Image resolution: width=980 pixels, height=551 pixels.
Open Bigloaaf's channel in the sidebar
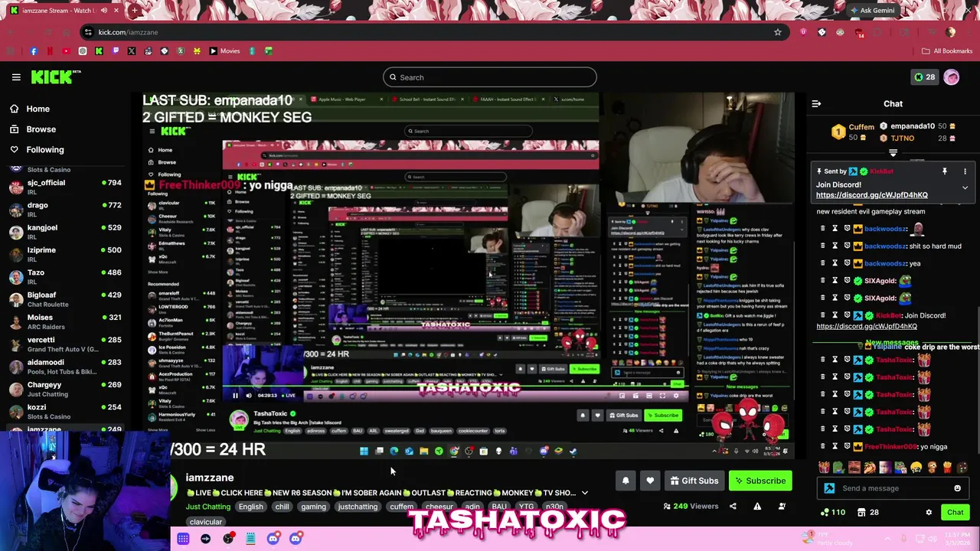click(x=65, y=298)
